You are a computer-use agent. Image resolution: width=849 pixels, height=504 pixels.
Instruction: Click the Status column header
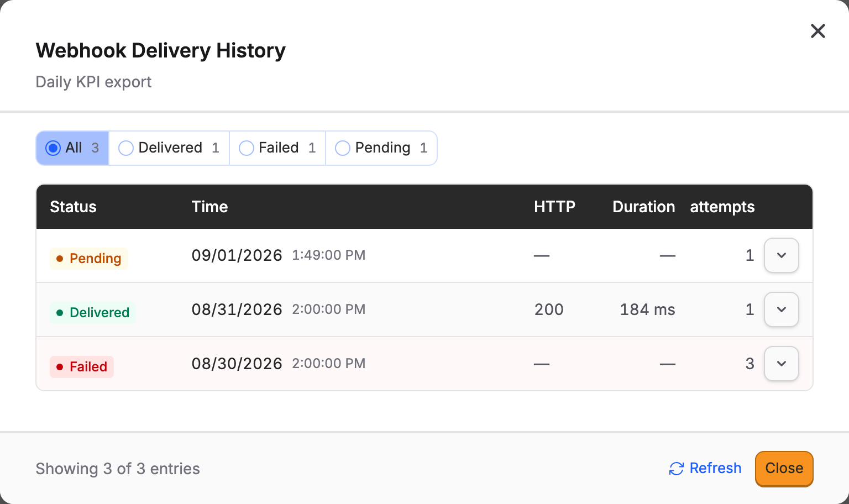tap(74, 207)
